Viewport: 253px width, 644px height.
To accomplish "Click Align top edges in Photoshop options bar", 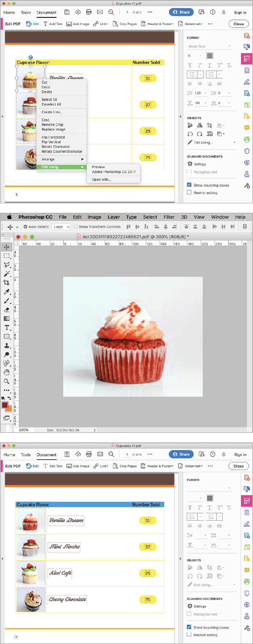I will 128,227.
